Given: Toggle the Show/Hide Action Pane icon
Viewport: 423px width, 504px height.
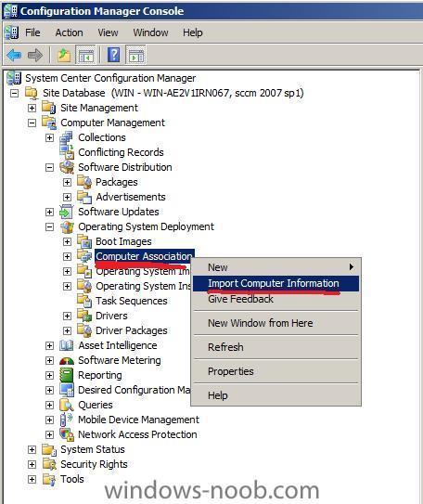Looking at the screenshot, I should (x=136, y=55).
